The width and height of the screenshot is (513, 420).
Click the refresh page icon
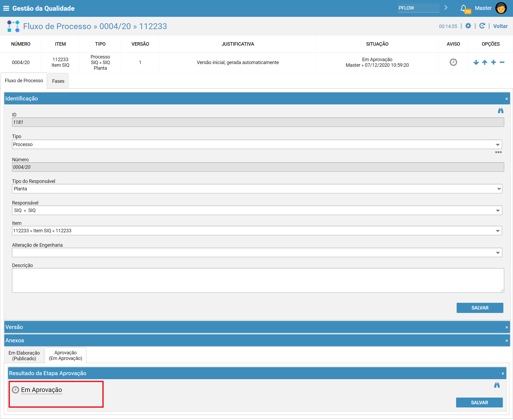click(x=482, y=26)
